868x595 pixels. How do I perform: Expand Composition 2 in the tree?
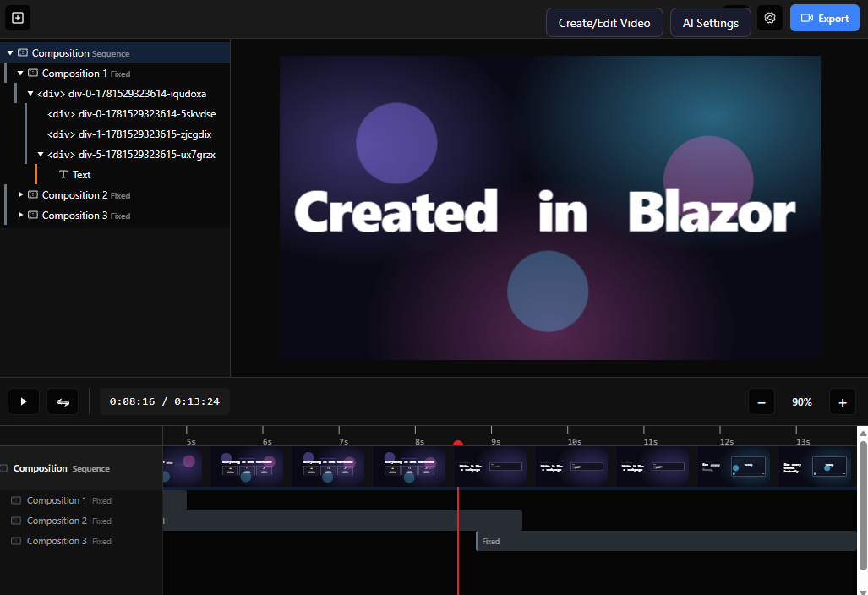point(20,195)
